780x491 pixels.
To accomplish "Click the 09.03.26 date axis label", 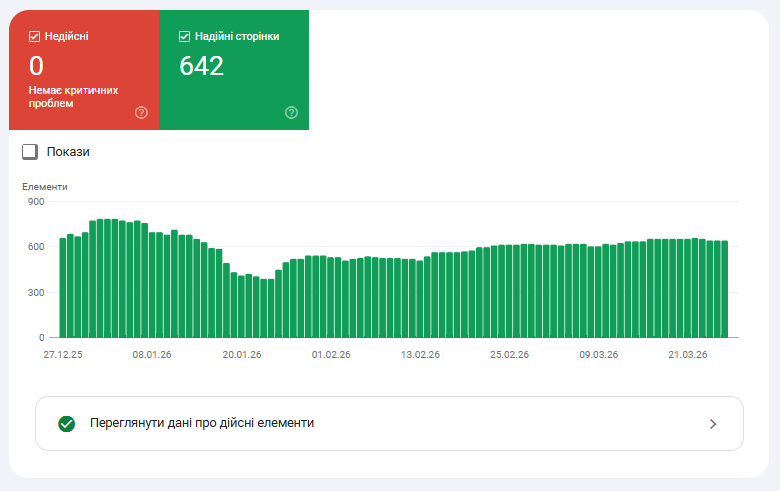I will click(598, 354).
